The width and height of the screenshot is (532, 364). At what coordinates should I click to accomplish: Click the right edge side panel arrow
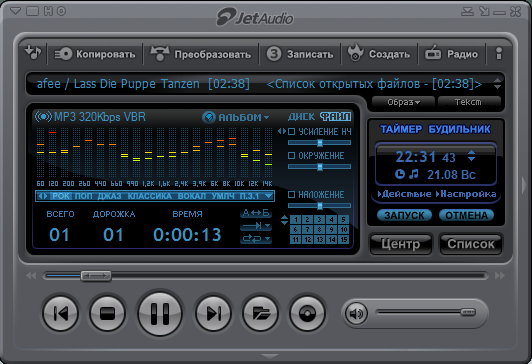tap(524, 185)
